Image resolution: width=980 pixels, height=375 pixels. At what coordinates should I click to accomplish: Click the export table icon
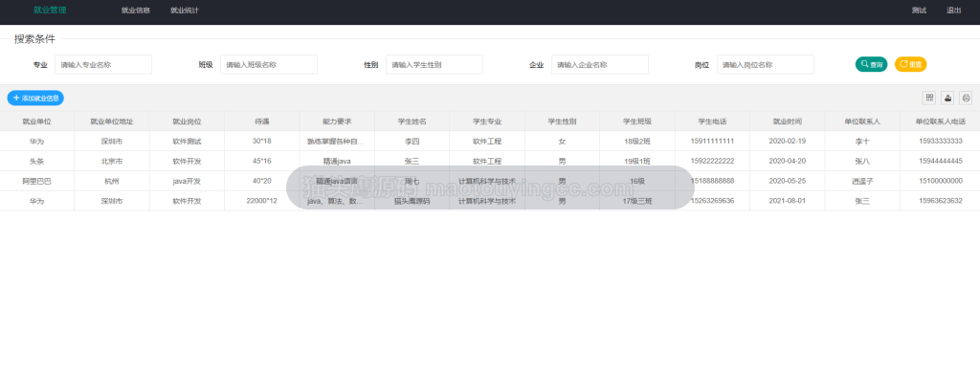(x=948, y=98)
